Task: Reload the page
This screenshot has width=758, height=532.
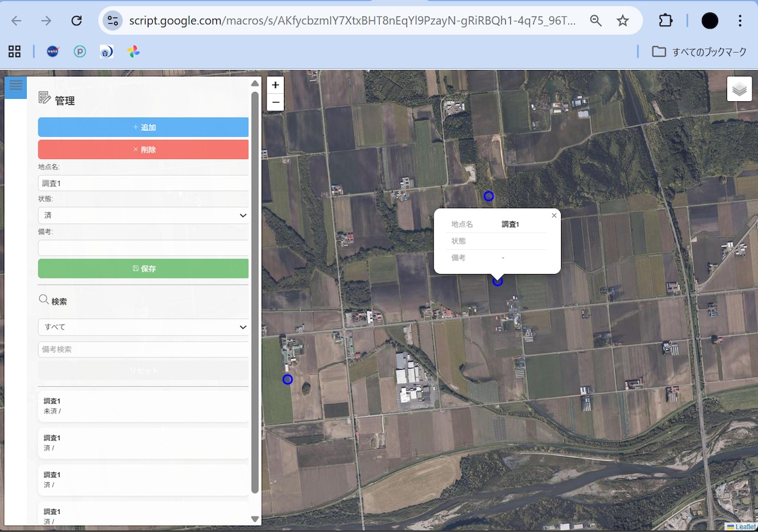Action: tap(76, 21)
